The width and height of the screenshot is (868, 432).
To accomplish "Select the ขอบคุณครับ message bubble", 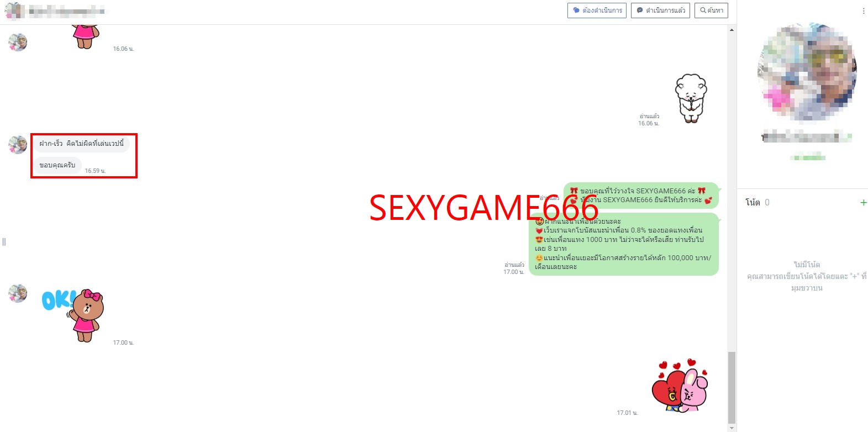I will [57, 165].
